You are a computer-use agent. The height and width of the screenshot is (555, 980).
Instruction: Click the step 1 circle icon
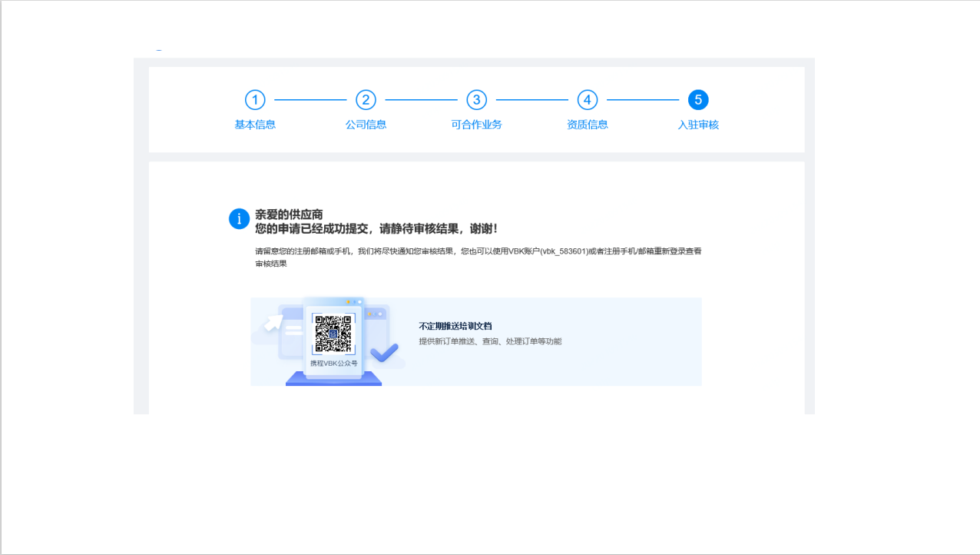click(255, 100)
